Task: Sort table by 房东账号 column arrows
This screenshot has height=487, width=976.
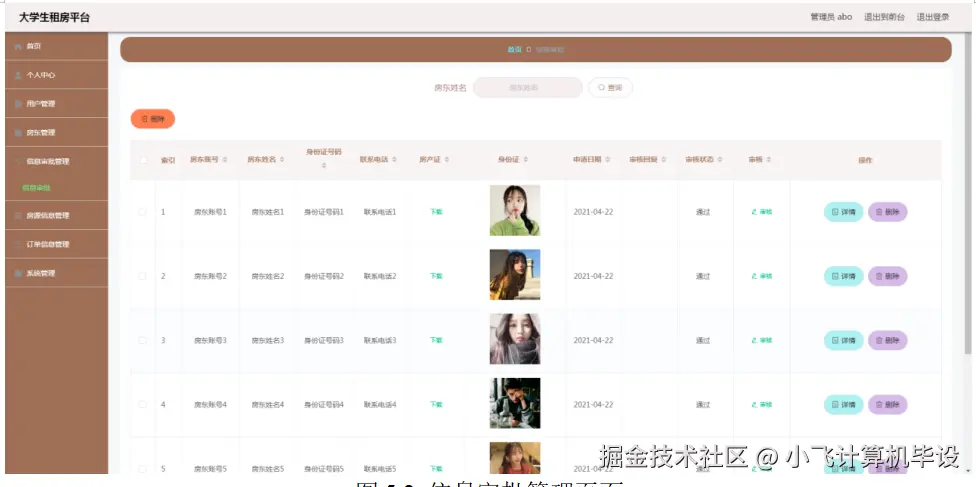Action: coord(225,160)
